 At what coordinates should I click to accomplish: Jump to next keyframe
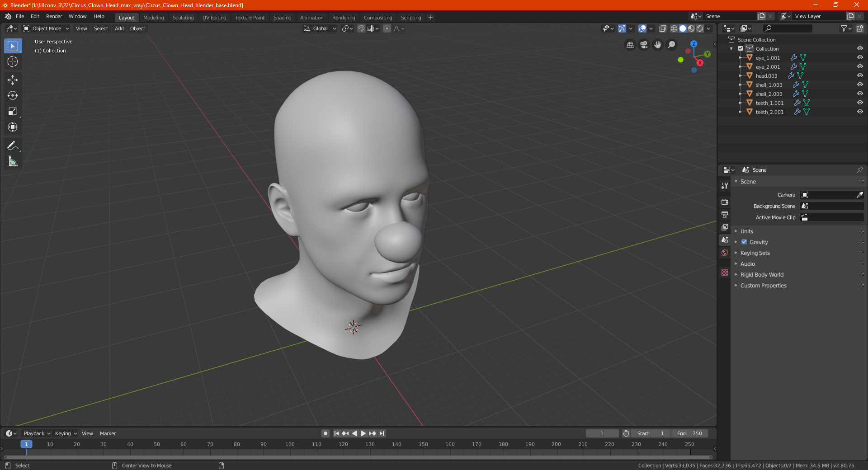(373, 433)
